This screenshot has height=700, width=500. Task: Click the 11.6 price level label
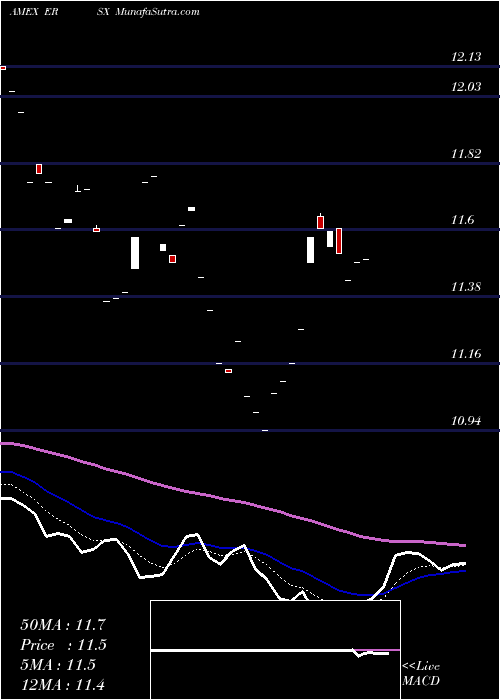click(x=462, y=220)
